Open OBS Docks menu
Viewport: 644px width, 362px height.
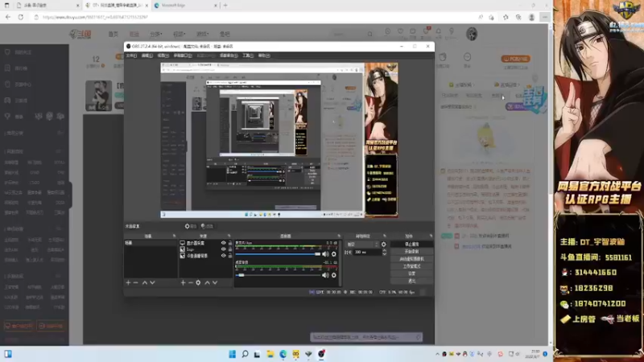(183, 56)
